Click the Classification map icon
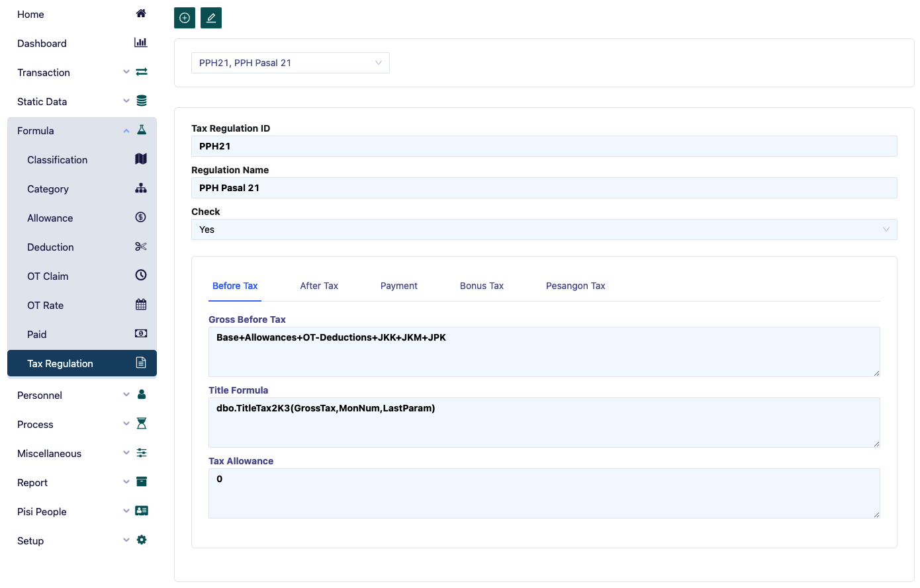Viewport: 920px width, 588px height. point(140,159)
